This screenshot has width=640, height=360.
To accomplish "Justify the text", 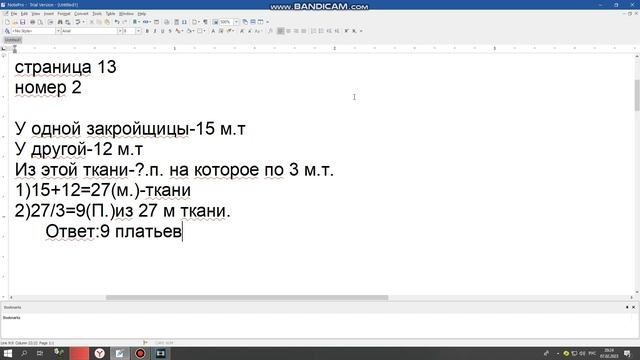I will tap(304, 31).
